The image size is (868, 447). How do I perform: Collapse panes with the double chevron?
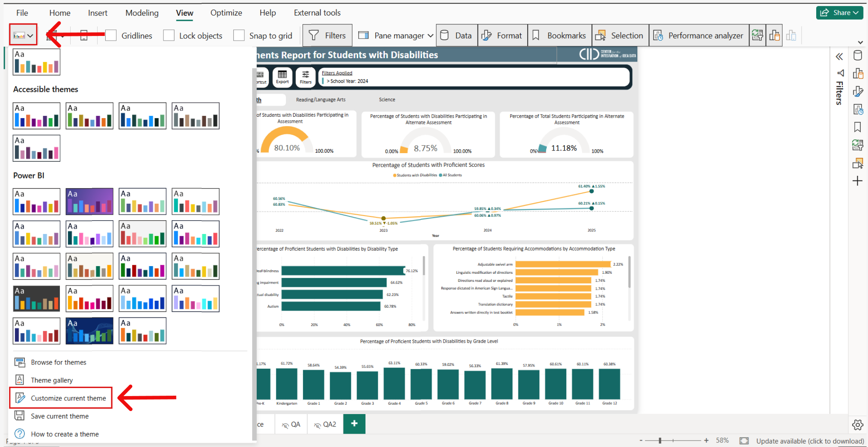[839, 56]
